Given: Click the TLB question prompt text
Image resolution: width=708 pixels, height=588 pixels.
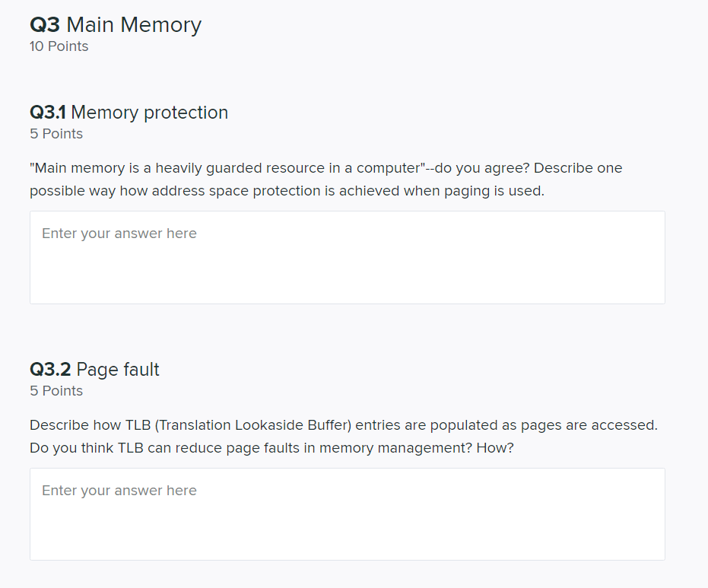Looking at the screenshot, I should click(342, 436).
